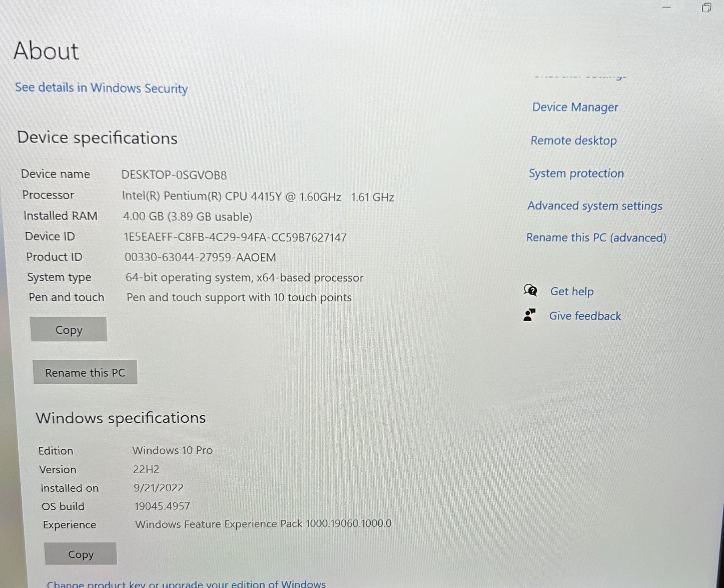Screen dimensions: 724x588
Task: Click the OS build number 19045.4957
Action: pos(162,506)
